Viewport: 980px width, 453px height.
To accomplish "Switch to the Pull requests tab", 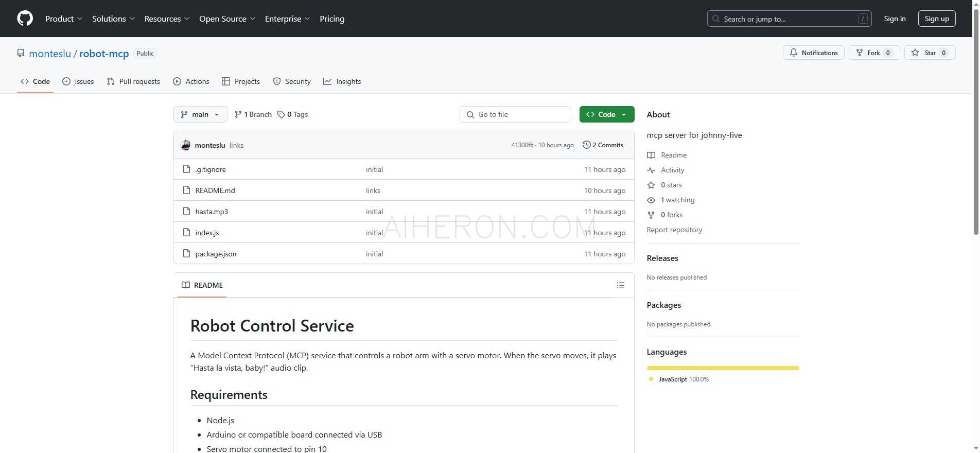I will pyautogui.click(x=133, y=81).
